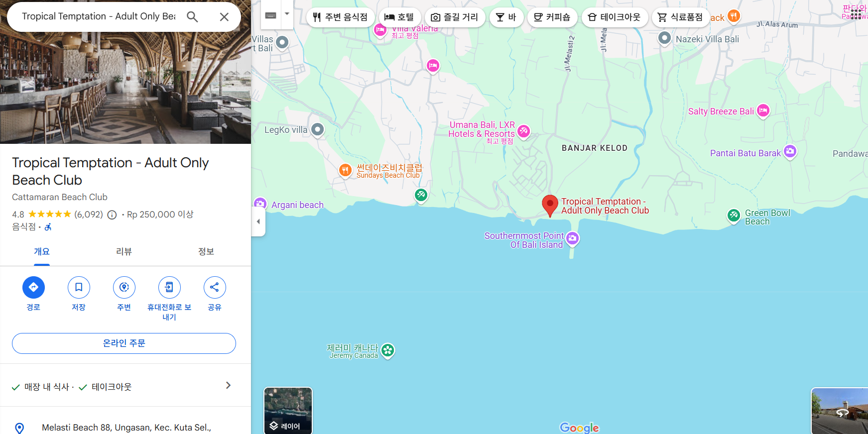Click the search box text field
This screenshot has width=868, height=434.
click(99, 16)
